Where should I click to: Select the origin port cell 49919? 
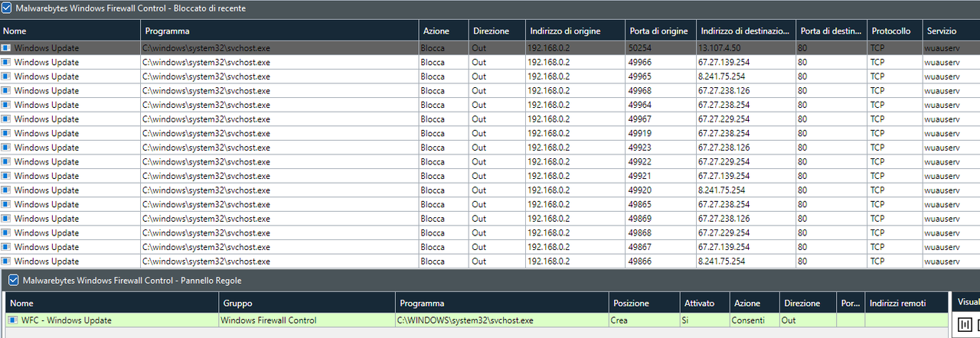(660, 133)
